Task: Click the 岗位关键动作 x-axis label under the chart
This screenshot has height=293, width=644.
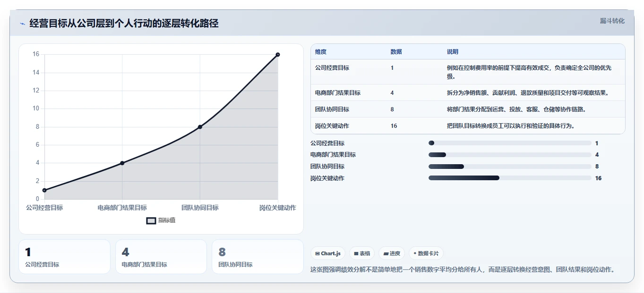Action: point(278,208)
